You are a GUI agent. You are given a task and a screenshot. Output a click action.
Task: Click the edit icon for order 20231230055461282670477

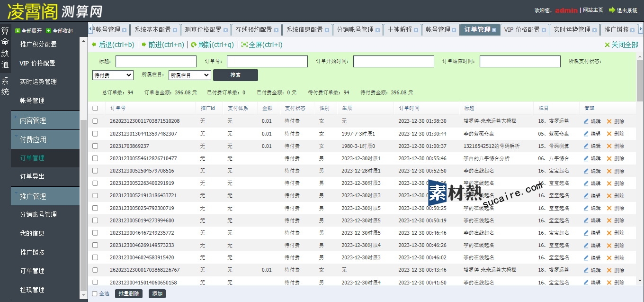[x=586, y=158]
